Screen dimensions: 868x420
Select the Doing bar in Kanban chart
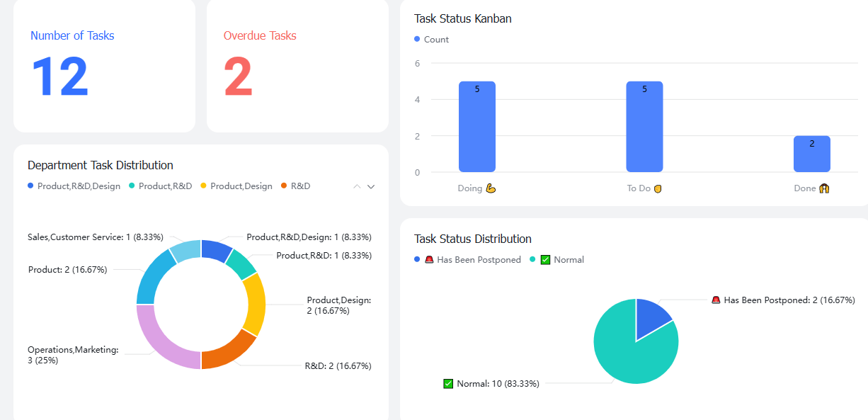tap(477, 127)
